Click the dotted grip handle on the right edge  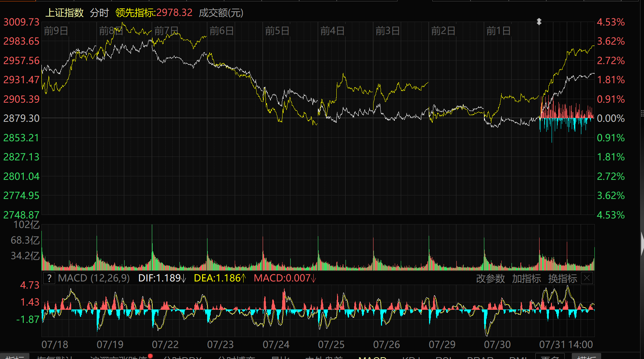(x=642, y=113)
